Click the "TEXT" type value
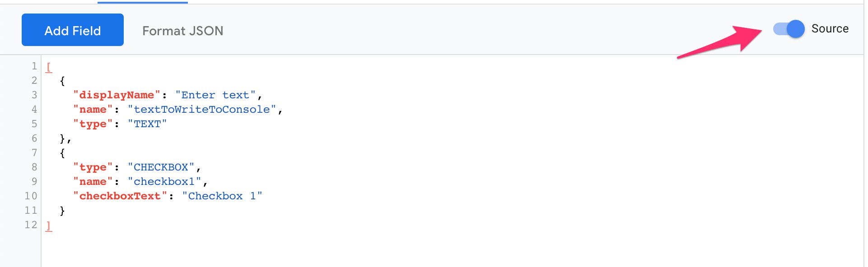This screenshot has width=868, height=267. coord(147,124)
